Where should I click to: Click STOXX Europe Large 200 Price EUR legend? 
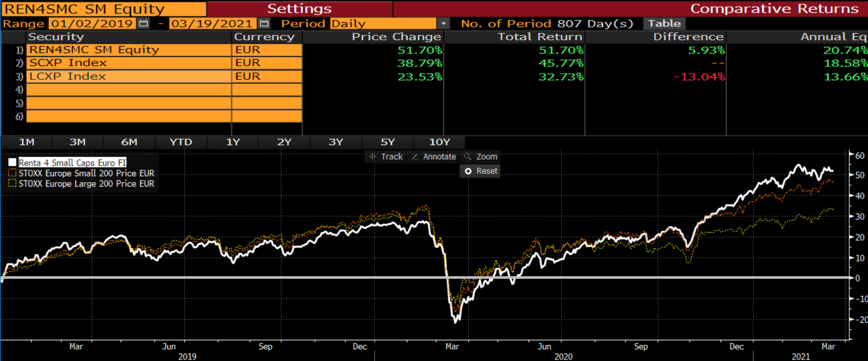pyautogui.click(x=87, y=184)
